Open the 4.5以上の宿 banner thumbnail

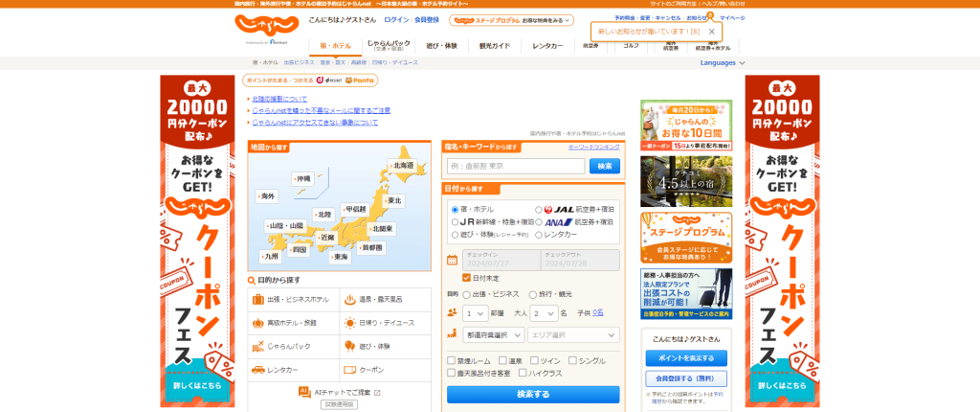(x=686, y=181)
